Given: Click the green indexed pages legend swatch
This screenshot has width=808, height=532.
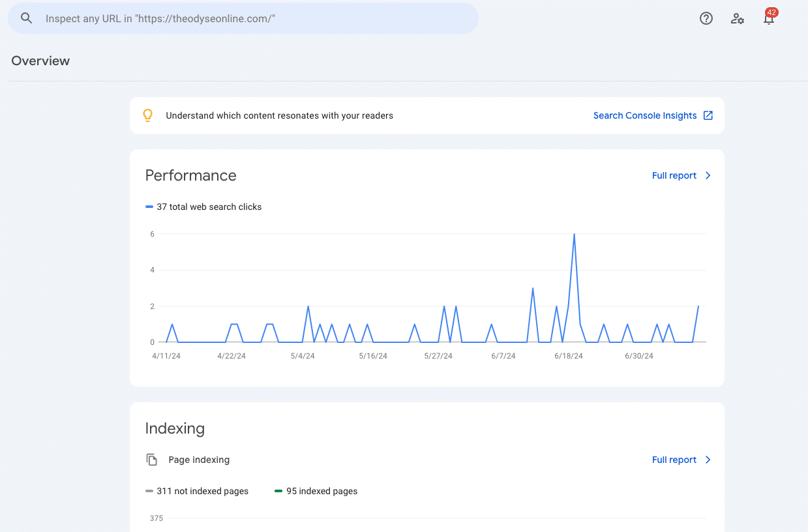Looking at the screenshot, I should 278,491.
